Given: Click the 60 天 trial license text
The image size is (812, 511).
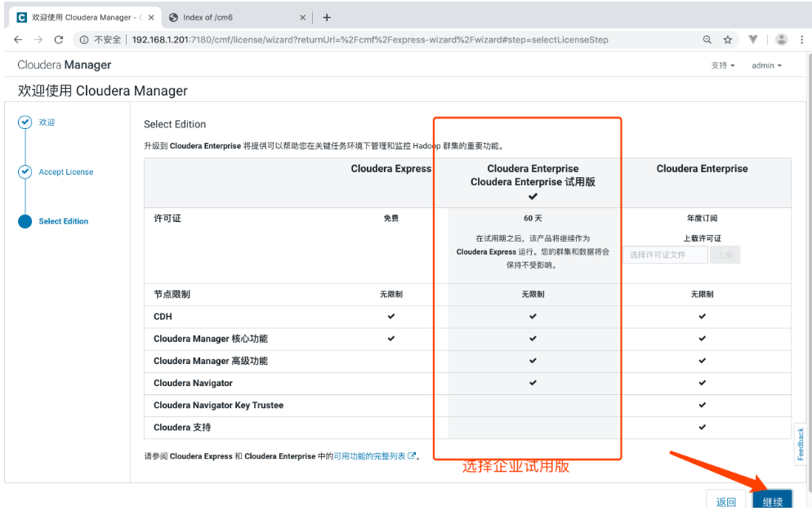Looking at the screenshot, I should pos(533,219).
